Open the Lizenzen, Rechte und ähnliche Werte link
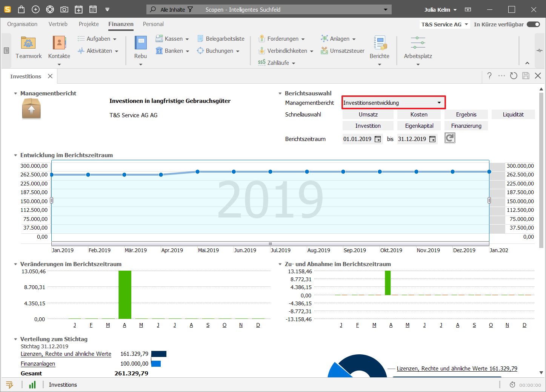 pyautogui.click(x=66, y=354)
